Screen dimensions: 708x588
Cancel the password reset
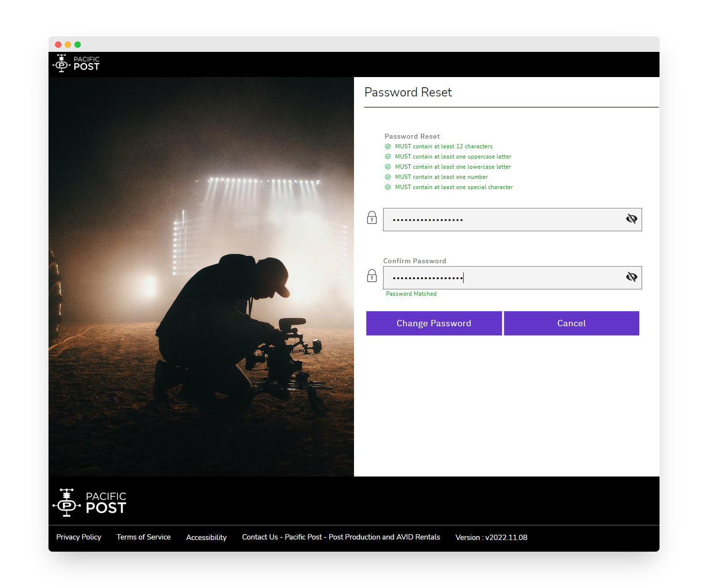(571, 323)
